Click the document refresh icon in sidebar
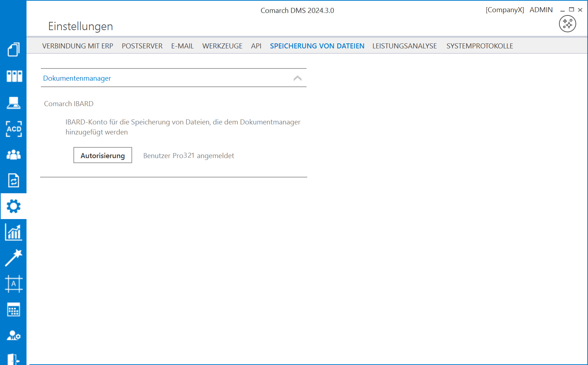588x365 pixels. click(14, 180)
